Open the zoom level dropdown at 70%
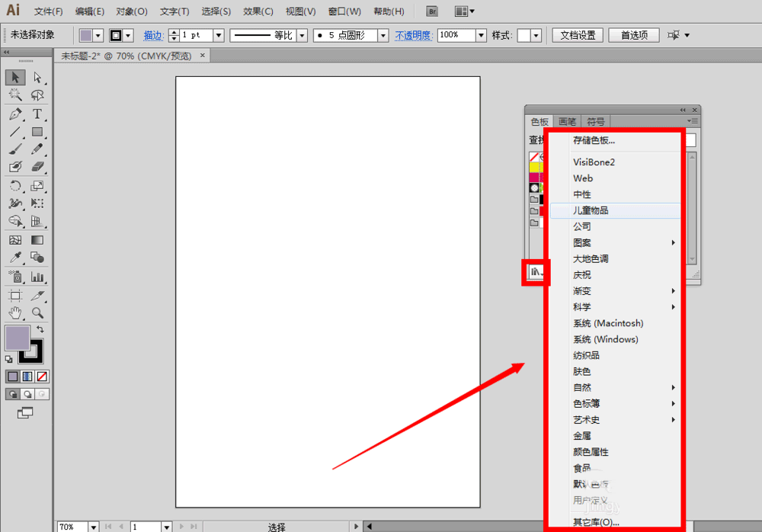 pos(93,527)
